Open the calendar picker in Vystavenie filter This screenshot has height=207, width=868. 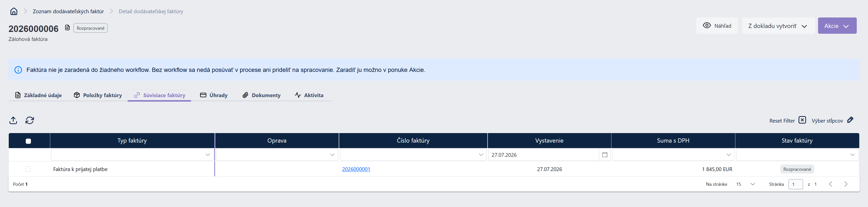tap(605, 155)
